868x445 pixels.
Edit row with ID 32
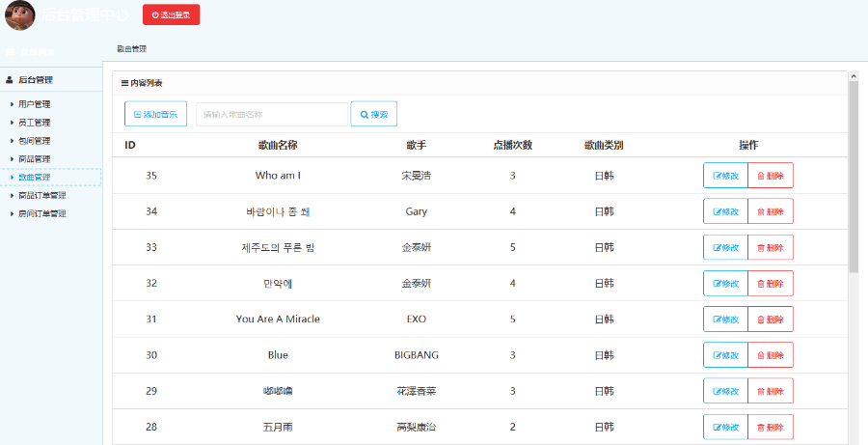tap(725, 283)
